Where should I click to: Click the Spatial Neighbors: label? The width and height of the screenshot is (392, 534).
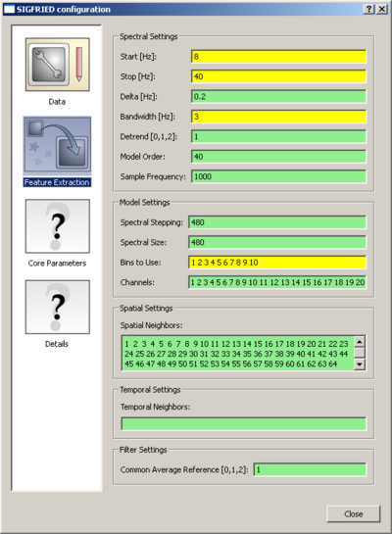click(x=151, y=325)
